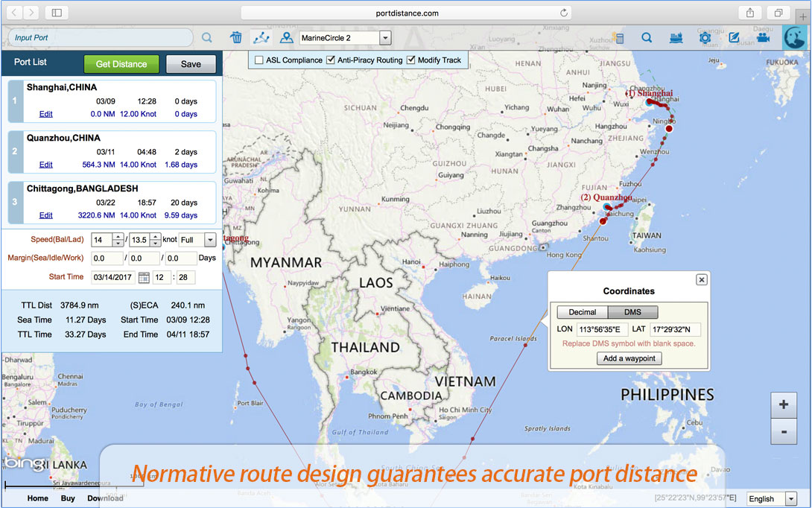The image size is (812, 508).
Task: Click the 564.3 NM distance value
Action: pos(98,165)
